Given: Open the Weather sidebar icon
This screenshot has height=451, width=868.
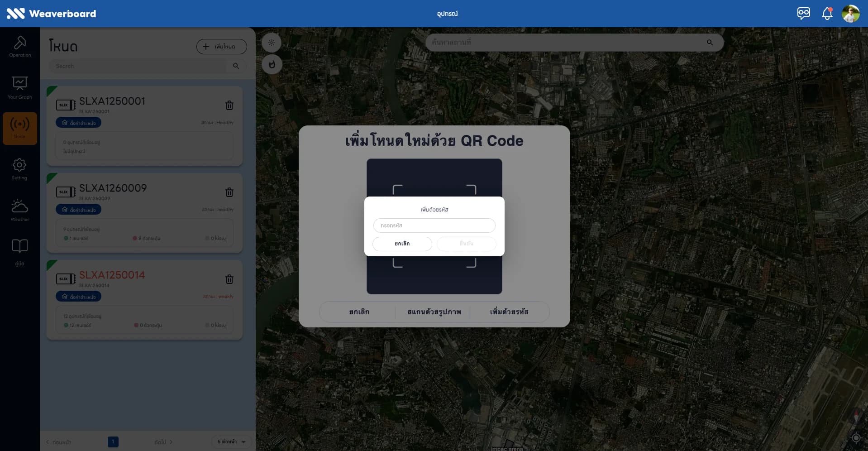Looking at the screenshot, I should click(x=20, y=210).
